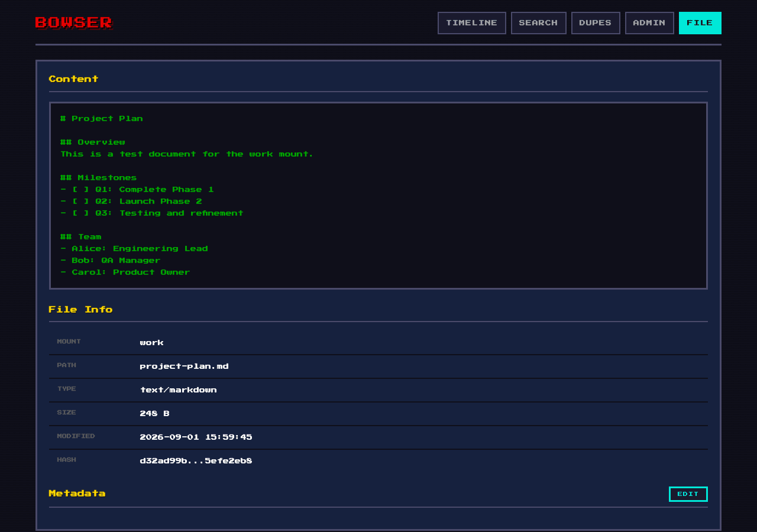
Task: Select the active File tab
Action: pyautogui.click(x=700, y=23)
